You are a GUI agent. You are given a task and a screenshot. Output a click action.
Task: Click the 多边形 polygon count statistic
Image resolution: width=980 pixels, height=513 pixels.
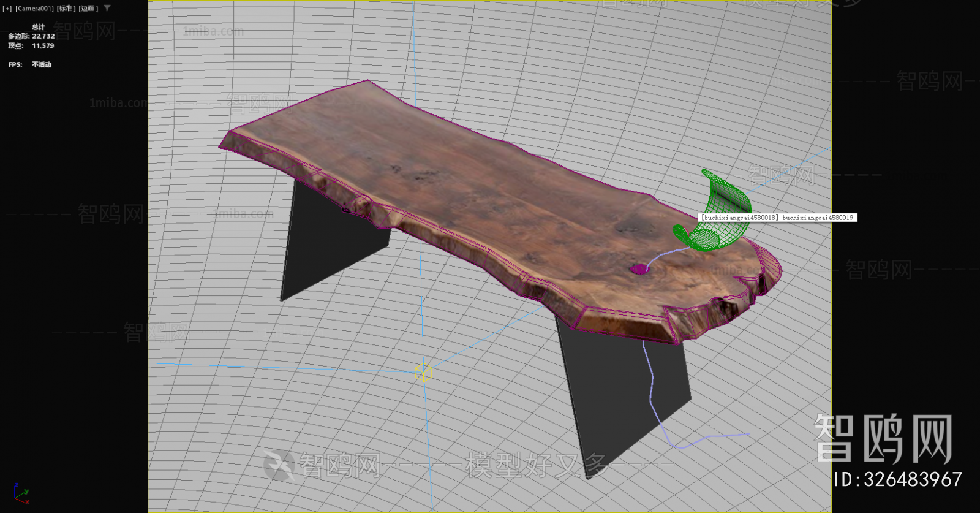31,36
